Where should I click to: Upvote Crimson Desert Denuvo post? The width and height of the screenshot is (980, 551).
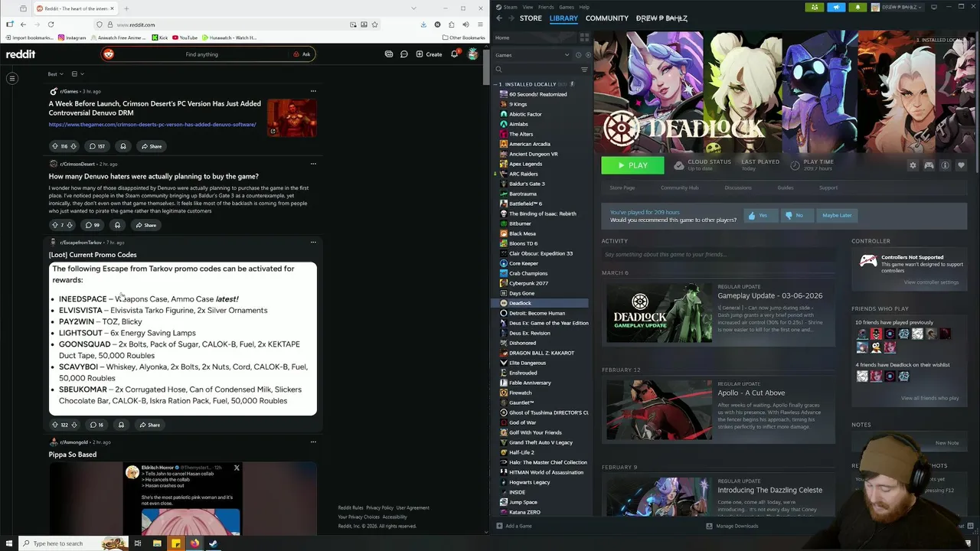(x=54, y=146)
